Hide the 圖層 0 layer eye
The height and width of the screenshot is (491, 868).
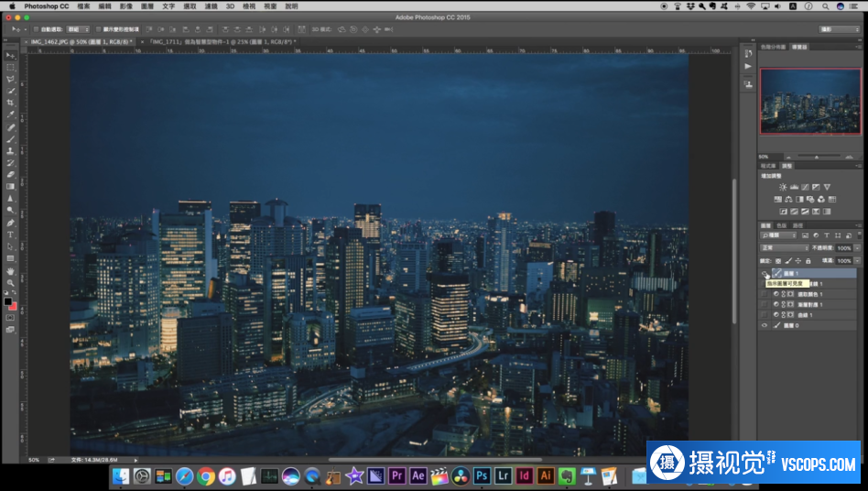click(x=765, y=325)
